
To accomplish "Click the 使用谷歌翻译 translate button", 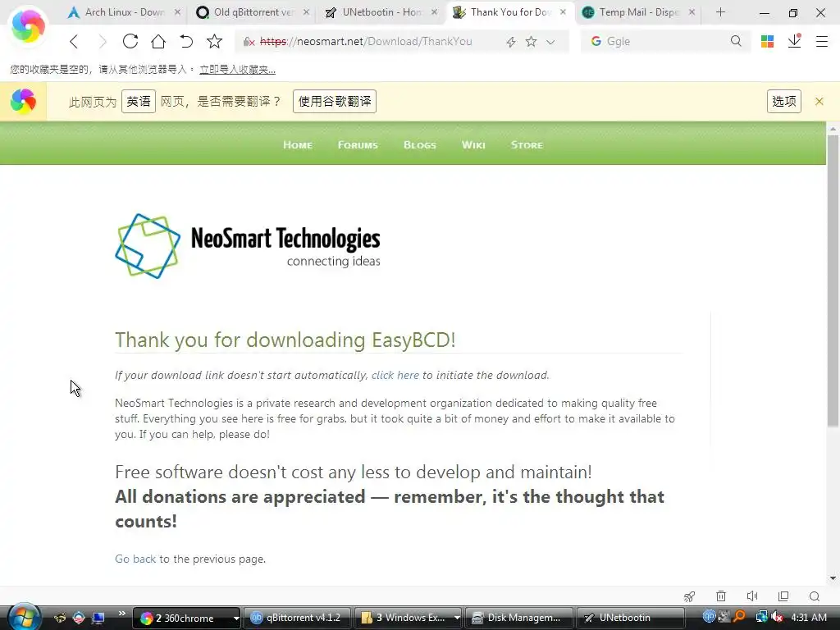I will tap(335, 101).
